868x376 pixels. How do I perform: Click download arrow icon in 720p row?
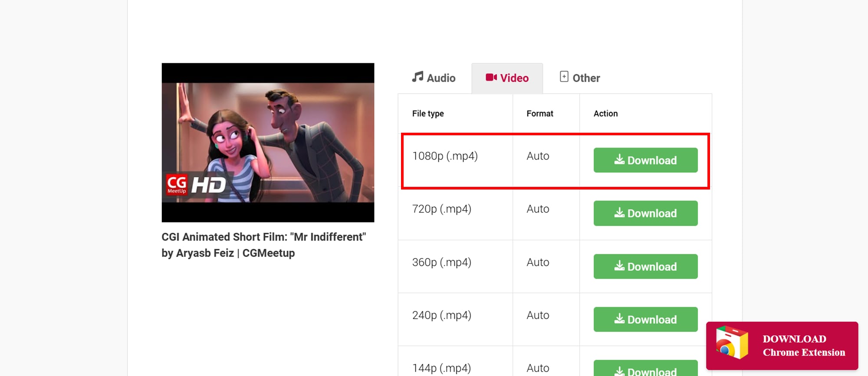[x=619, y=213]
